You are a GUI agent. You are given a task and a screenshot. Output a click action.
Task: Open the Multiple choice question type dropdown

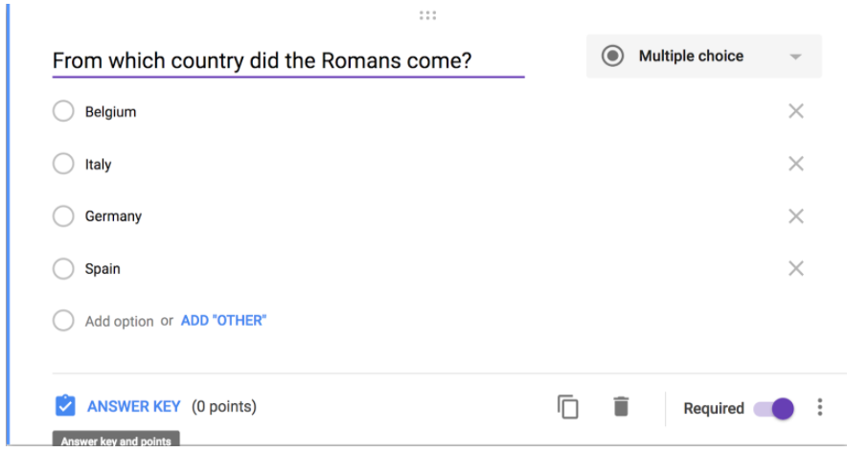(704, 56)
